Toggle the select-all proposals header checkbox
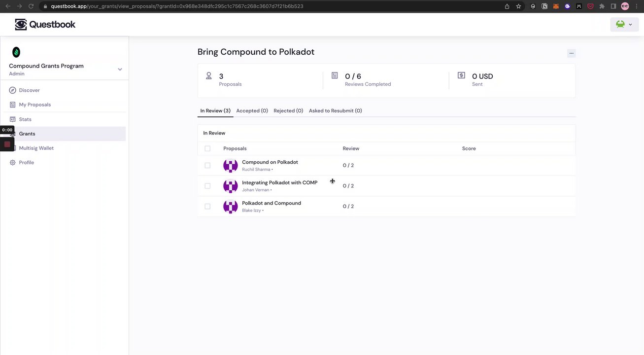The height and width of the screenshot is (355, 644). [207, 148]
